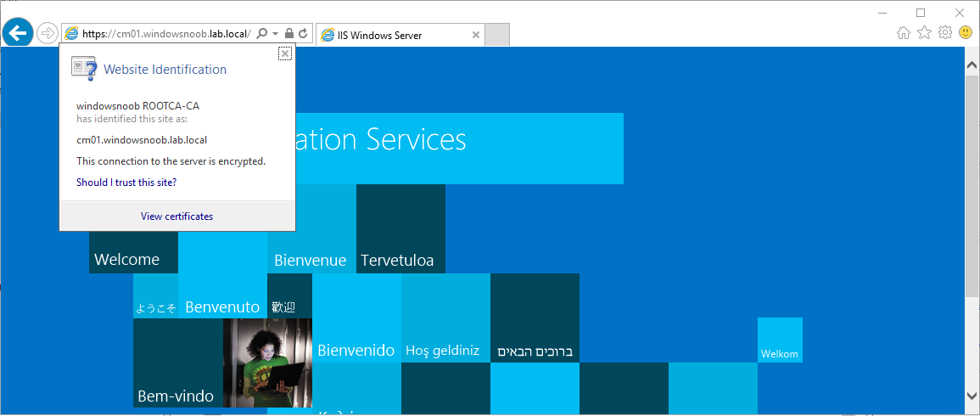Refresh the page with the reload icon
Viewport: 980px width, 416px height.
tap(303, 33)
